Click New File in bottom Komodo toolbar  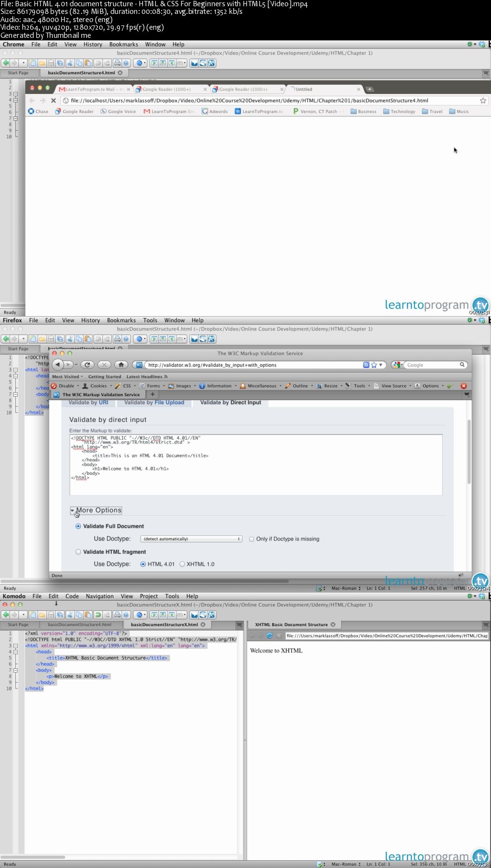point(33,615)
